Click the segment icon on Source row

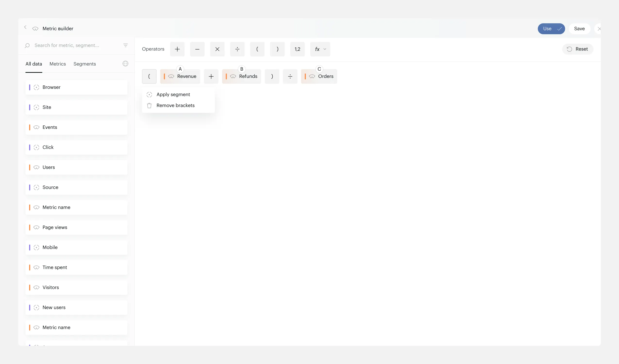(36, 188)
